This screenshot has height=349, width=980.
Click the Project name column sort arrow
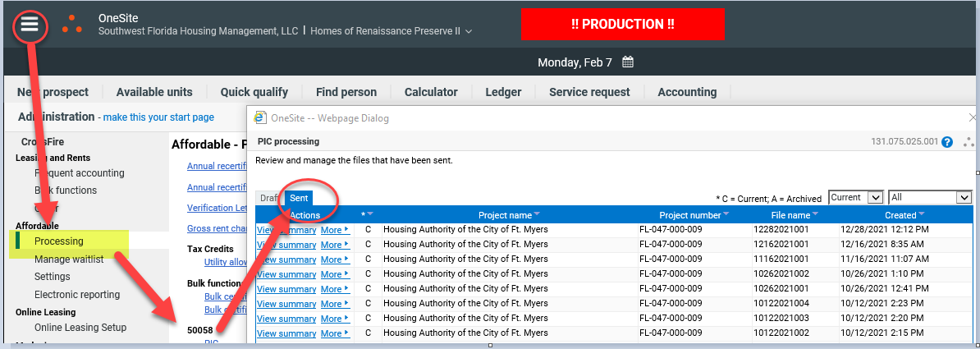(x=537, y=215)
